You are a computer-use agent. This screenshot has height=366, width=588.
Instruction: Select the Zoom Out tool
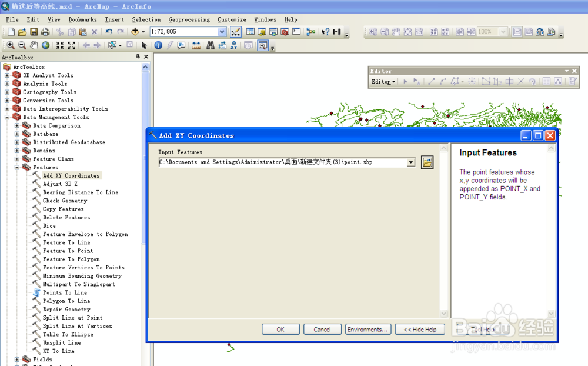(x=22, y=45)
